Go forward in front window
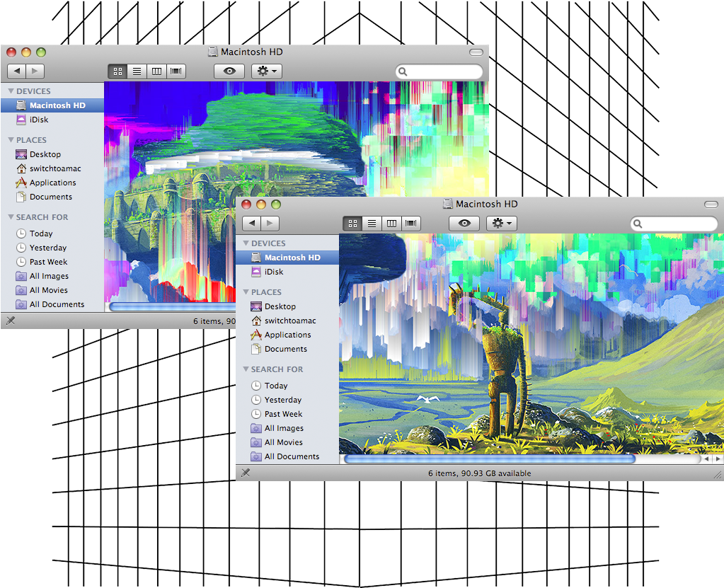Image resolution: width=724 pixels, height=588 pixels. (x=270, y=224)
